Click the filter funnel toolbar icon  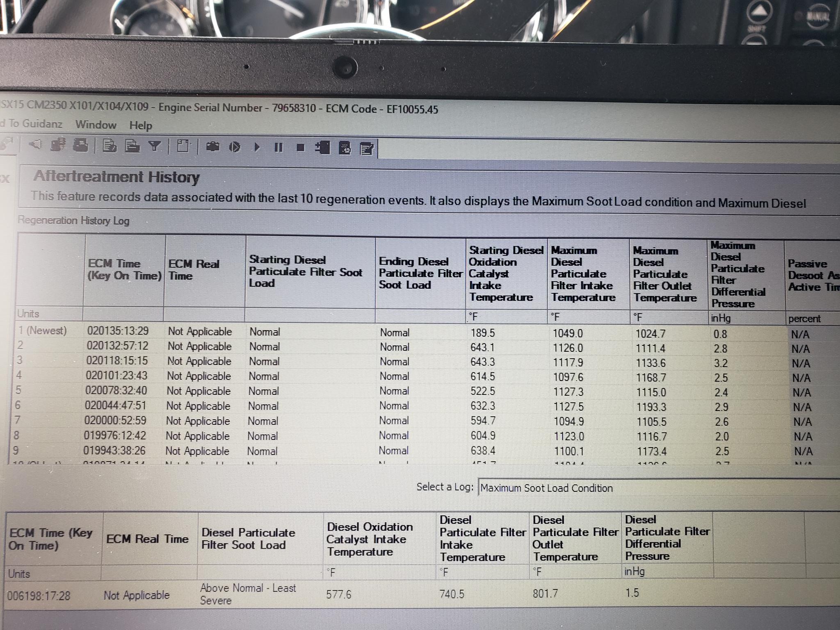coord(155,146)
